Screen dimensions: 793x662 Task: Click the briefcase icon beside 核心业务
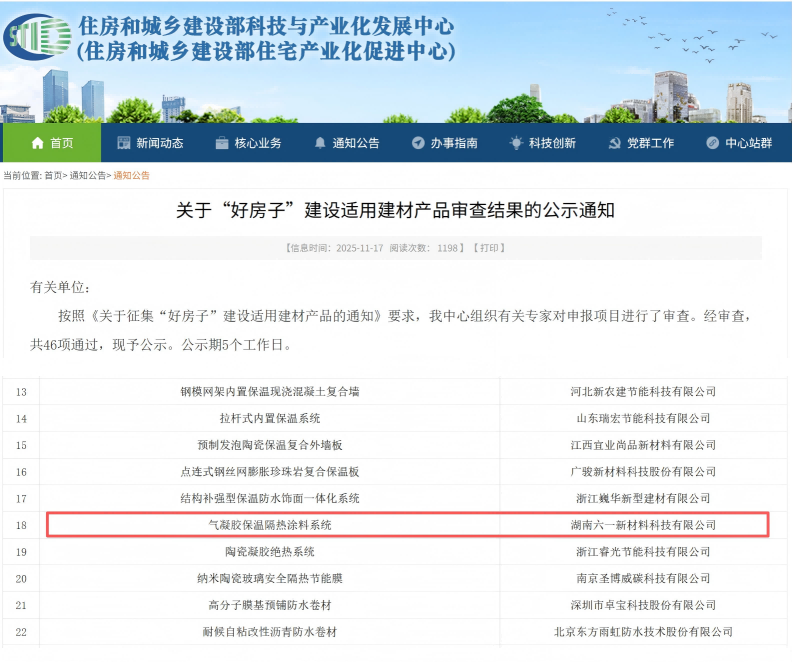click(x=222, y=143)
